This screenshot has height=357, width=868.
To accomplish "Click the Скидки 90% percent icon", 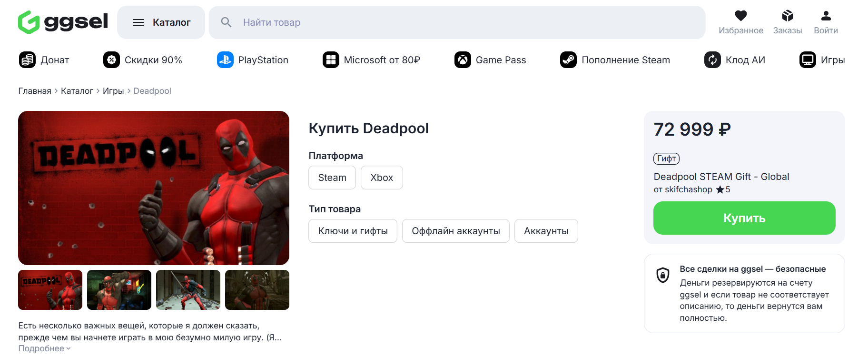I will coord(111,60).
